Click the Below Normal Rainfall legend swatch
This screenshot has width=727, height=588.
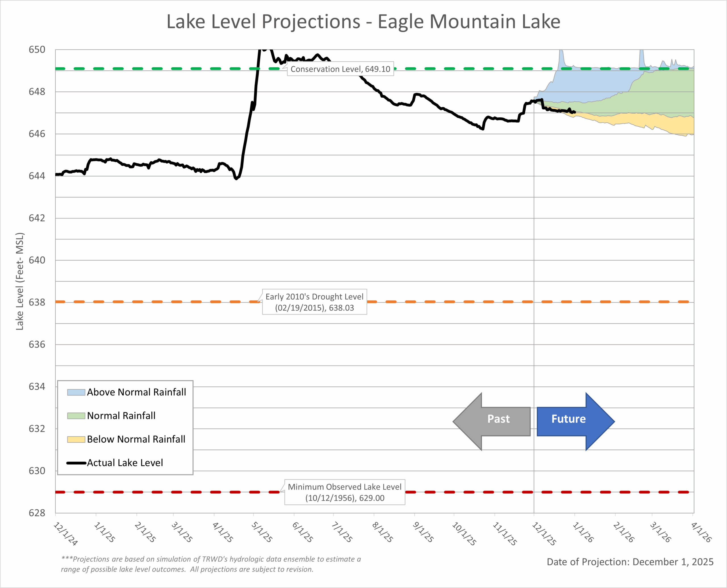(76, 439)
